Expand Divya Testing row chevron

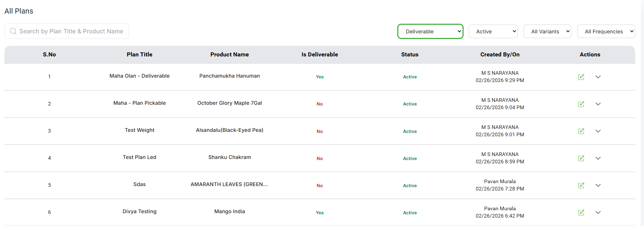[598, 212]
